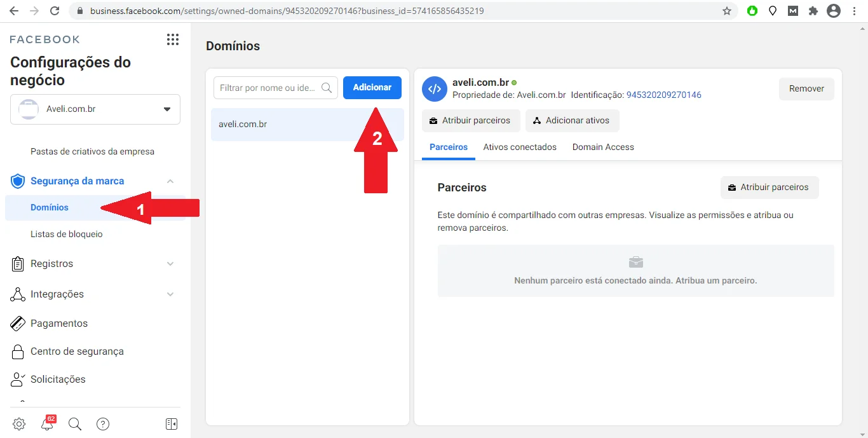868x438 pixels.
Task: Open the Facebook apps grid menu
Action: pyautogui.click(x=172, y=39)
